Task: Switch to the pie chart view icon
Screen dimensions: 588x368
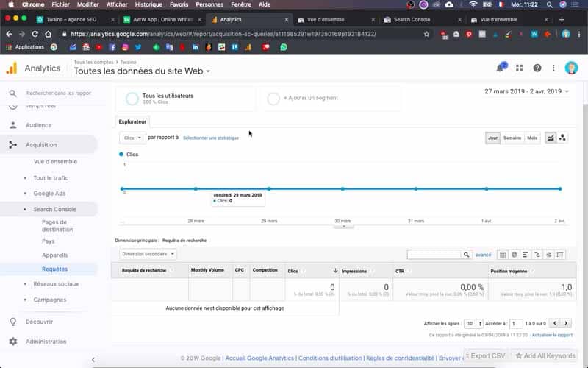Action: click(514, 255)
